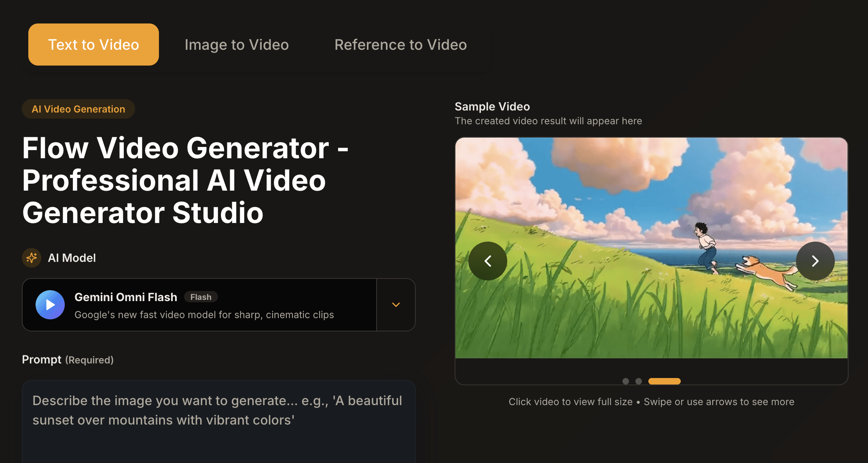Screen dimensions: 868x463
Task: Jump to the second carousel dot
Action: (x=639, y=381)
